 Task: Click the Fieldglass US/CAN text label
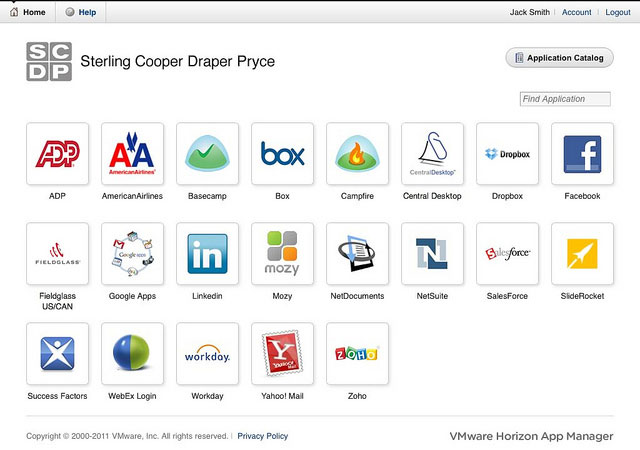tap(58, 301)
